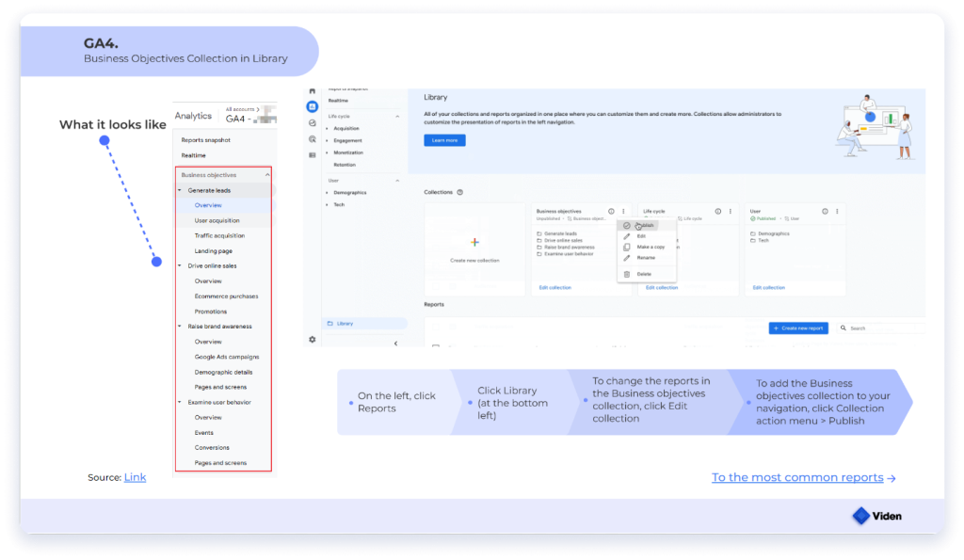Open Demographic details report
964x560 pixels.
223,373
